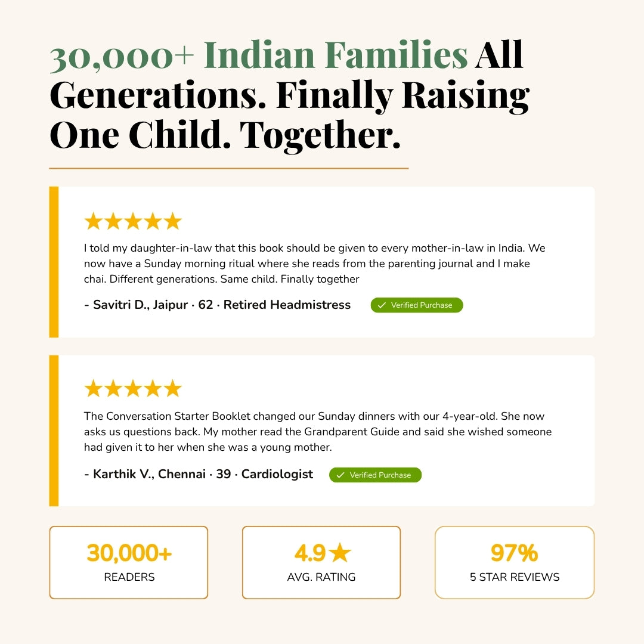
Task: Click the first star in Savitri's review
Action: pos(93,222)
